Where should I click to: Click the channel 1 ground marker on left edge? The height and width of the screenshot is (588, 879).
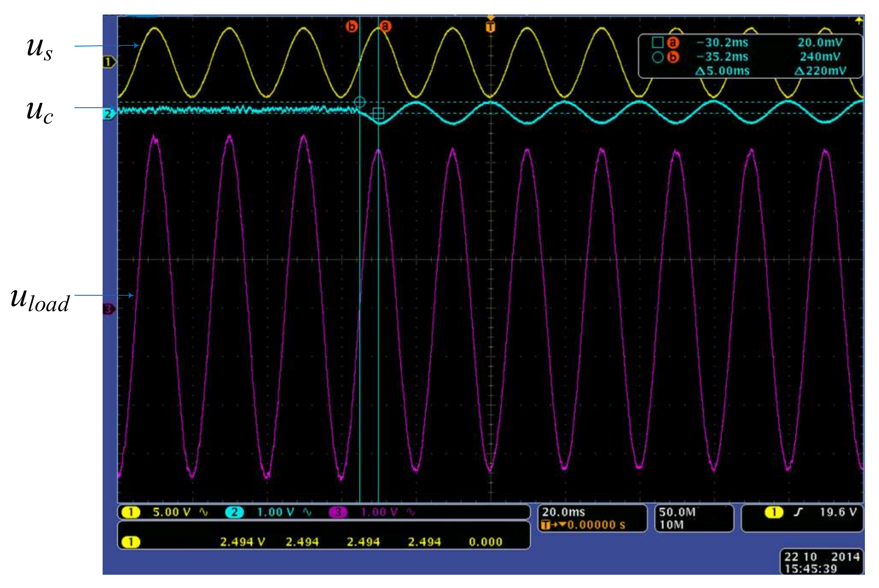tap(109, 62)
